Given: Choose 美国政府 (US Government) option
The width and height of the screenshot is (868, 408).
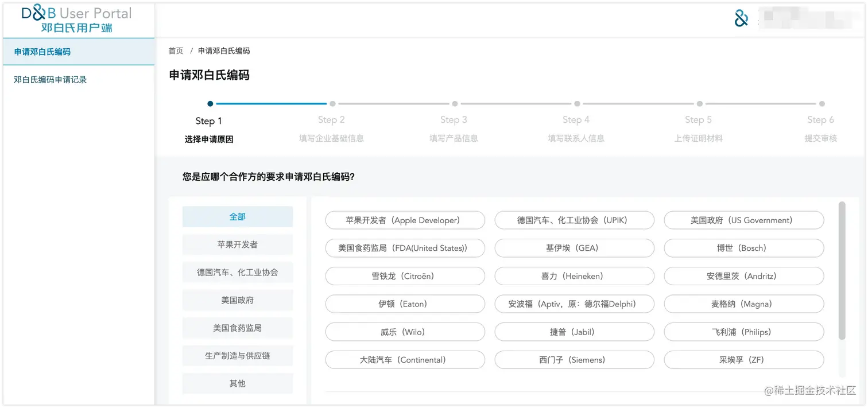Looking at the screenshot, I should 744,220.
